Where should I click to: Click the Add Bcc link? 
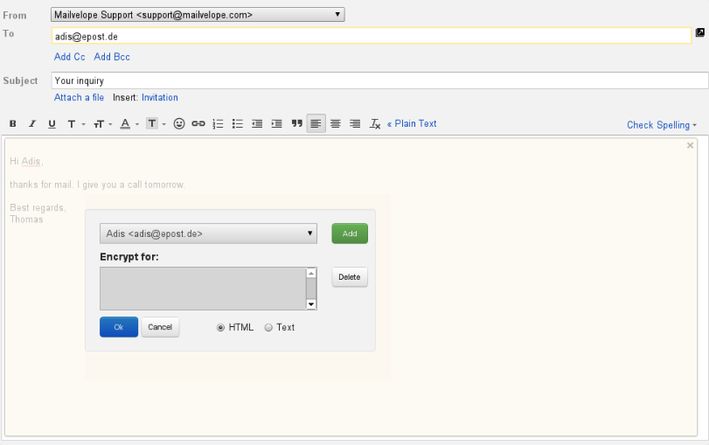(112, 57)
